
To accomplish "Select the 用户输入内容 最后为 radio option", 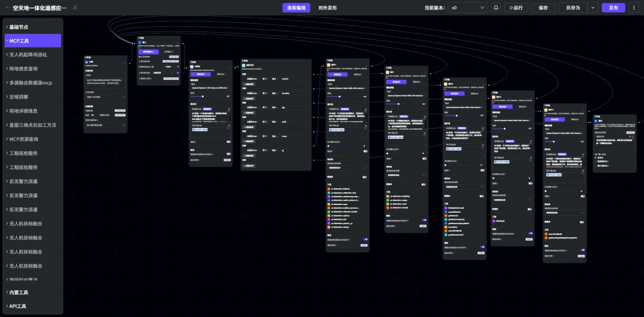I will 596,157.
